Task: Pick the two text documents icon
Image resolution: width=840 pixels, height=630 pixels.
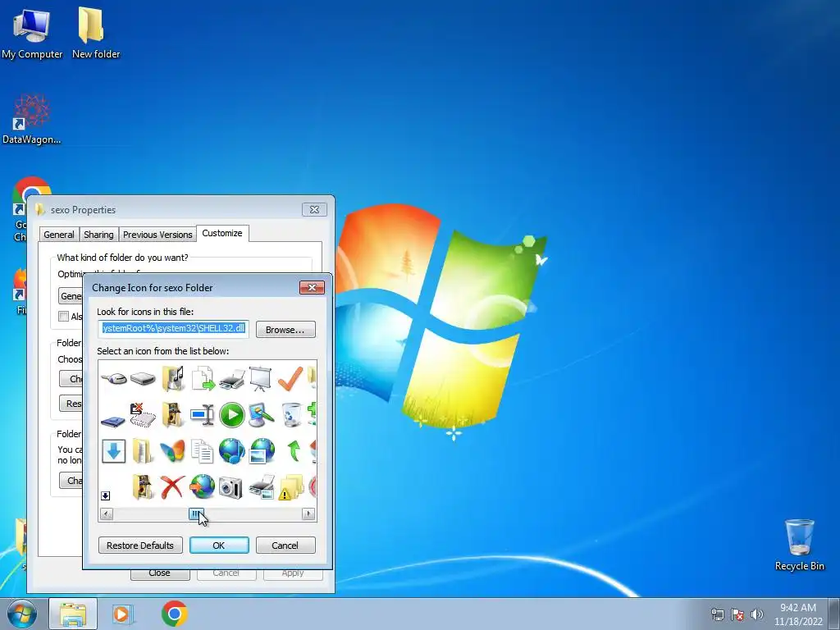Action: point(202,452)
